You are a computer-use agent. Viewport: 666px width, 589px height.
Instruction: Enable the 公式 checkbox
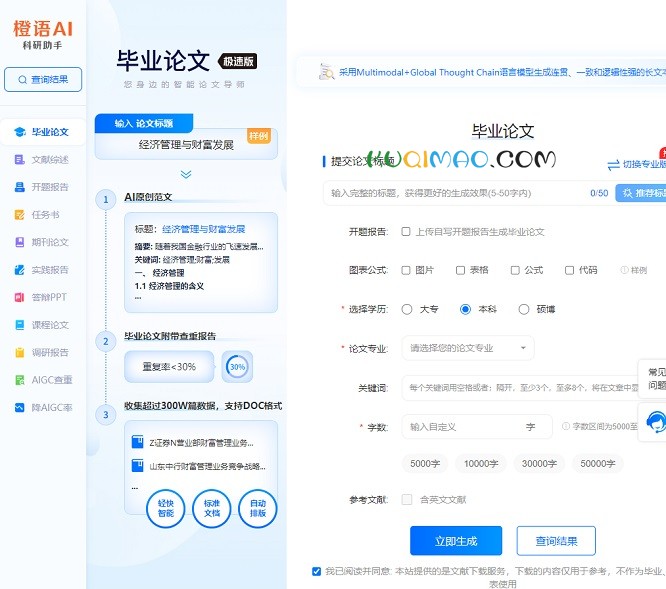515,270
